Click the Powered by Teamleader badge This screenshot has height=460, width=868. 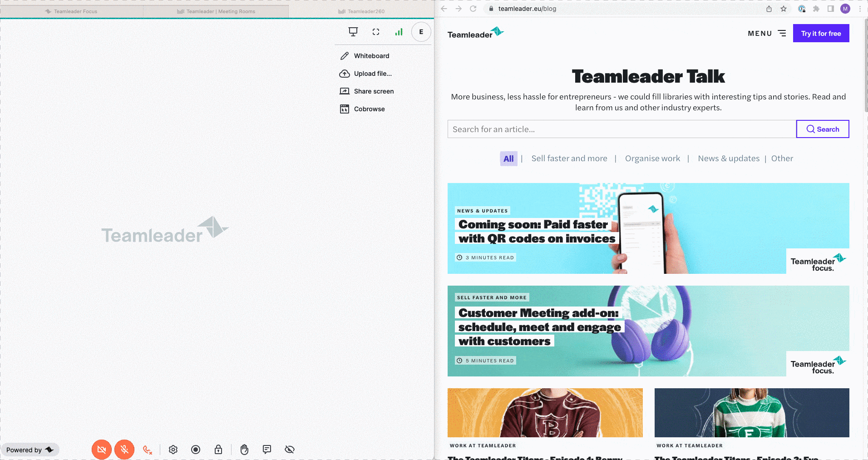[30, 450]
